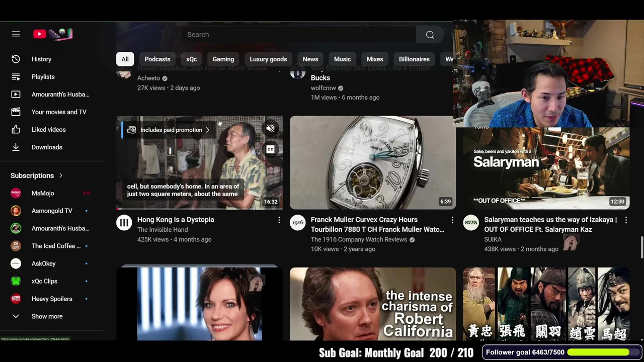Select the Music filter chip

pyautogui.click(x=342, y=59)
